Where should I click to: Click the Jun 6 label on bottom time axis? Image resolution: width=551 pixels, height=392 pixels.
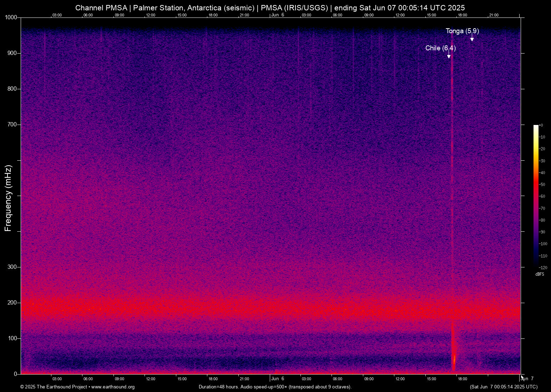point(278,379)
